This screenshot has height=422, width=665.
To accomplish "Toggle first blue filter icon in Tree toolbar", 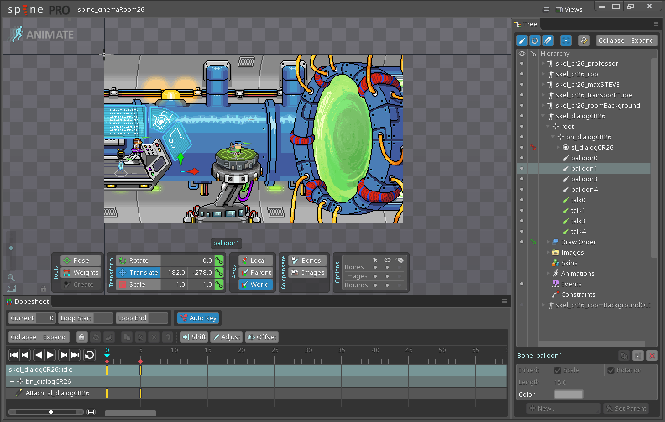I will click(522, 40).
